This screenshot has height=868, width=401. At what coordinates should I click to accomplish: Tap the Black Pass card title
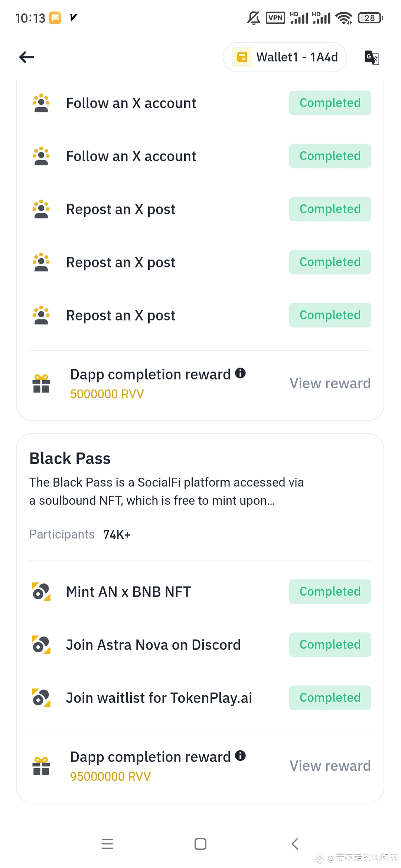point(70,458)
